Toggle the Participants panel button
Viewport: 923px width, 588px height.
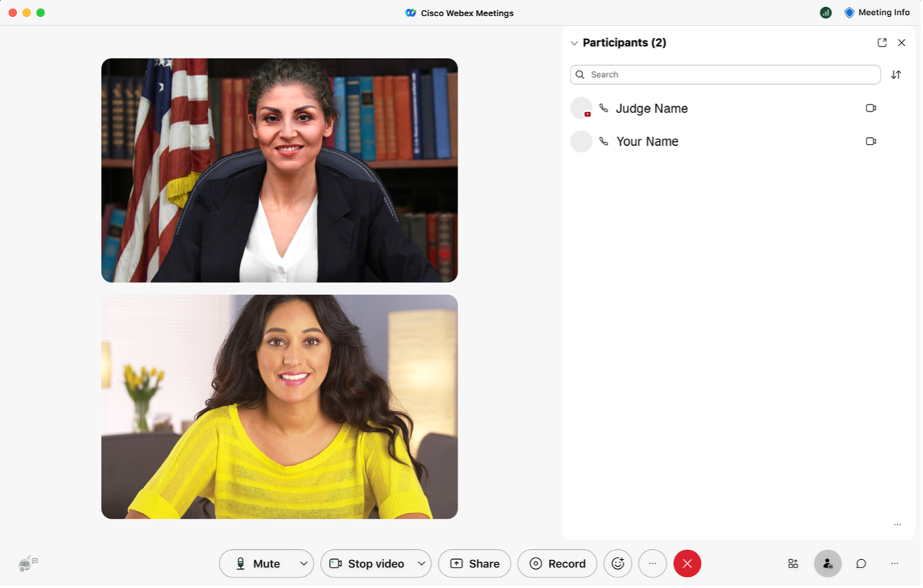click(x=827, y=563)
